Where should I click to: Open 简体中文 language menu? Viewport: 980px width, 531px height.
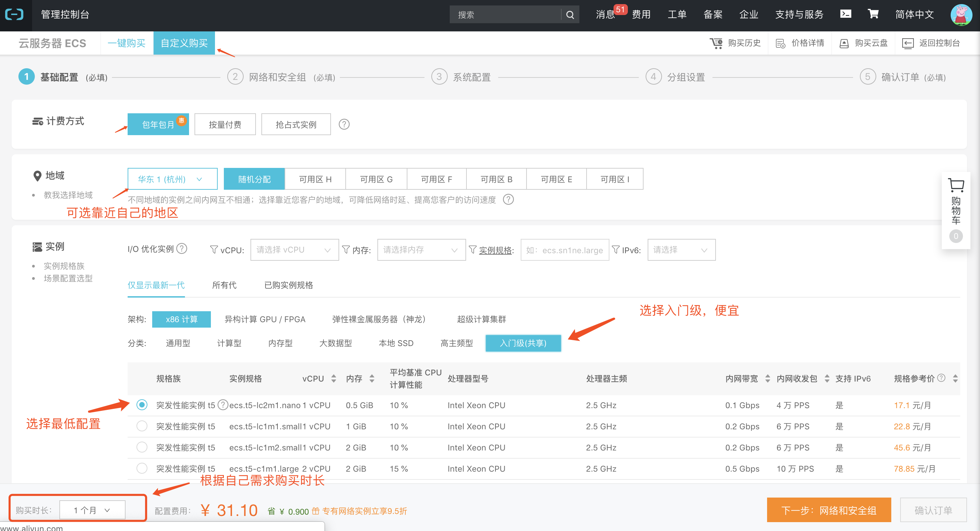click(914, 14)
